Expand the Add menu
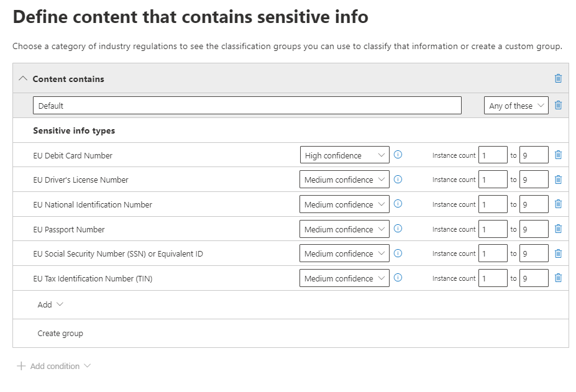The image size is (576, 392). click(50, 304)
